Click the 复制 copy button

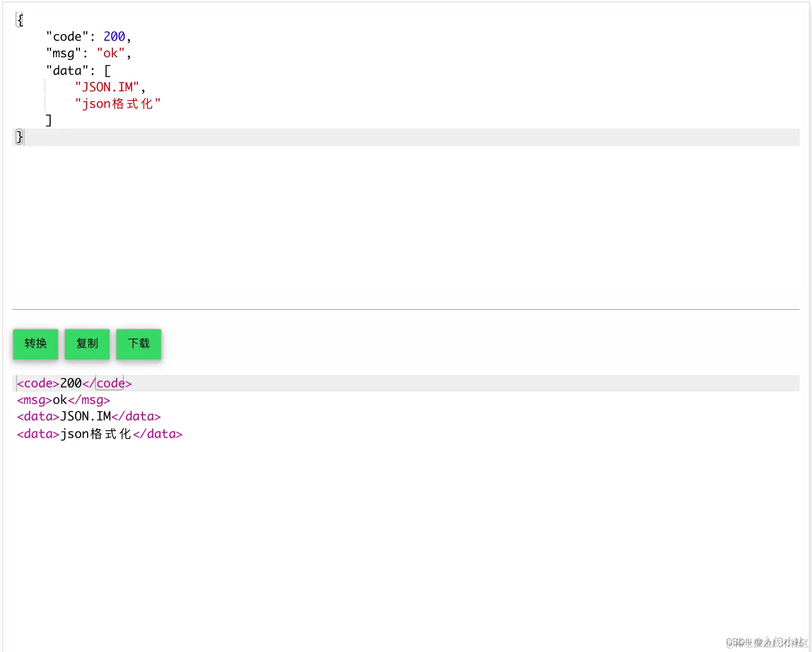[87, 344]
